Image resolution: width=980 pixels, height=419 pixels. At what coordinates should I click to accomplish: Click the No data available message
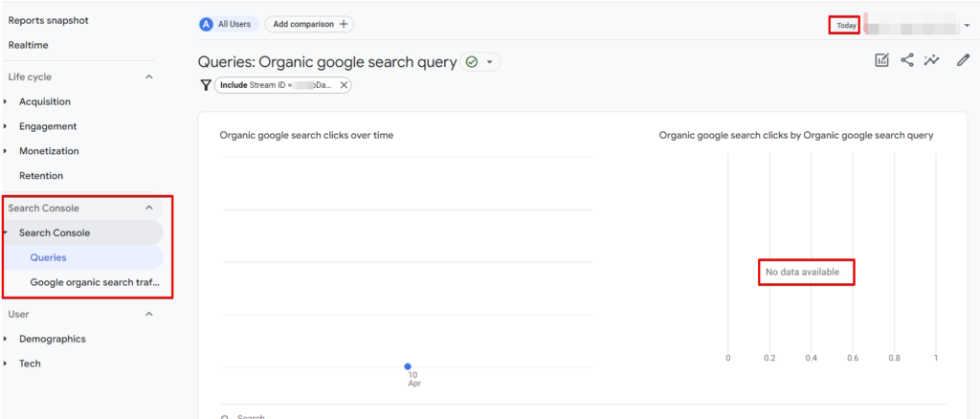(x=803, y=272)
